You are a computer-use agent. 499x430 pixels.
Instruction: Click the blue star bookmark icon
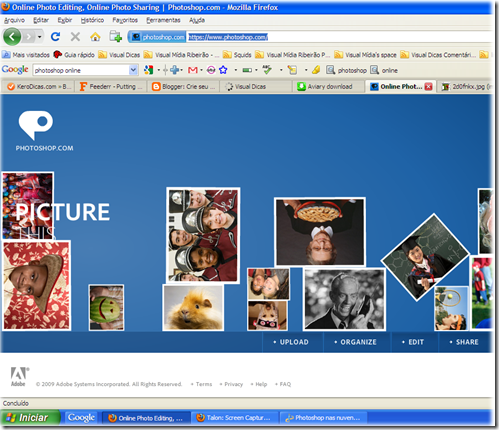[x=223, y=70]
